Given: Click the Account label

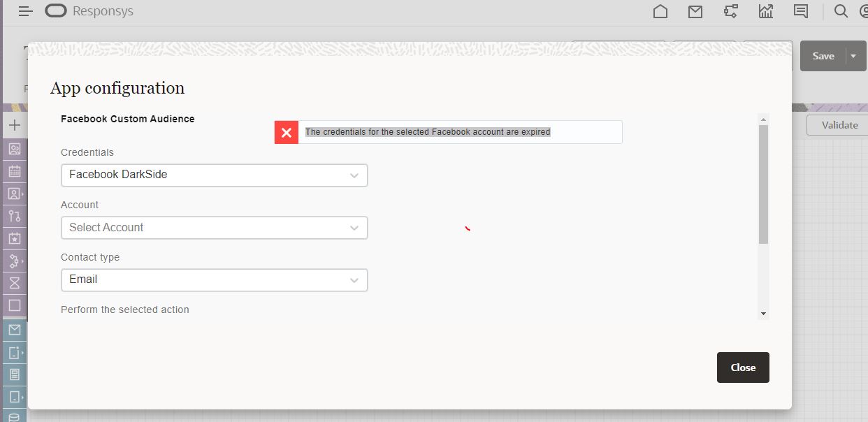Looking at the screenshot, I should pyautogui.click(x=80, y=205).
